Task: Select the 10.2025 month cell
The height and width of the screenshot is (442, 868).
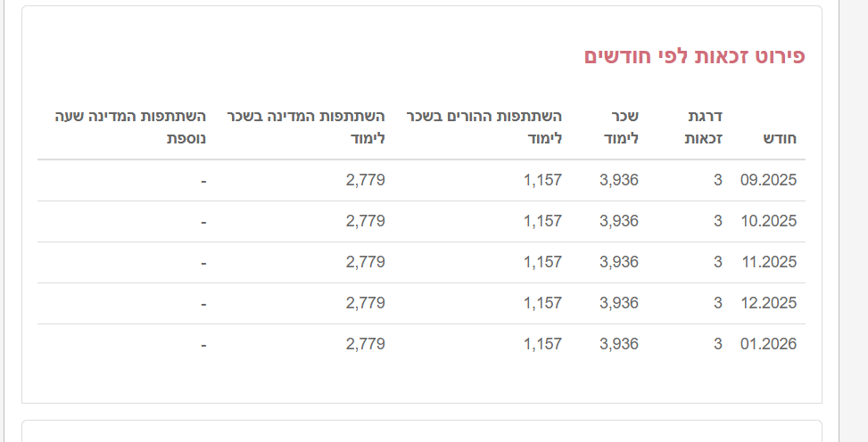Action: 768,221
